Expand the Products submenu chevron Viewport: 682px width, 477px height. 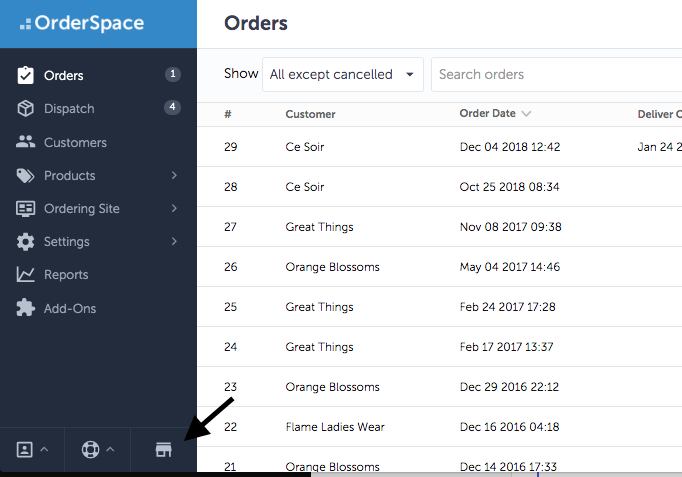click(x=174, y=175)
